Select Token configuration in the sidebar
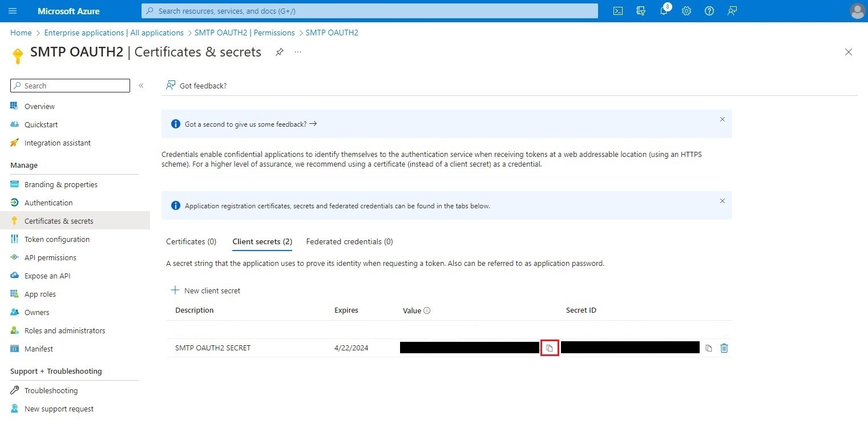 pyautogui.click(x=56, y=239)
